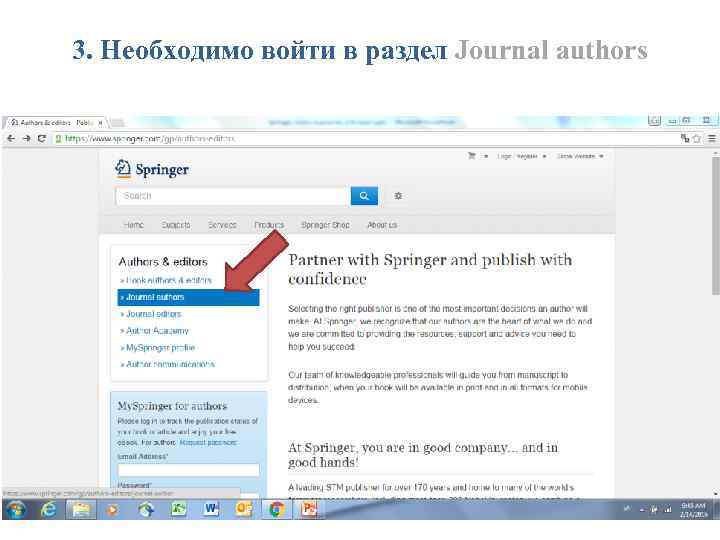Close the Authors & editors browser tab
This screenshot has width=720, height=540.
[100, 123]
